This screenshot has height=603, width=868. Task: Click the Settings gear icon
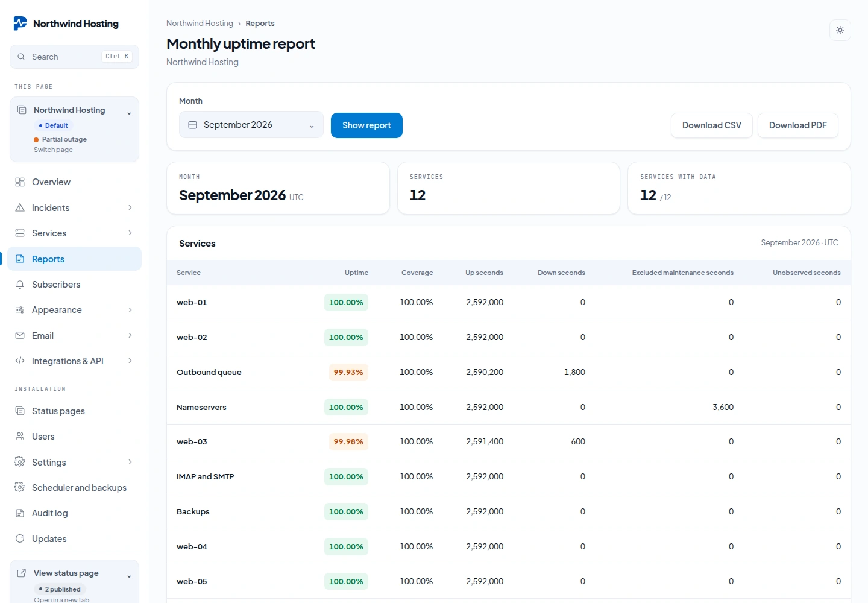[20, 462]
